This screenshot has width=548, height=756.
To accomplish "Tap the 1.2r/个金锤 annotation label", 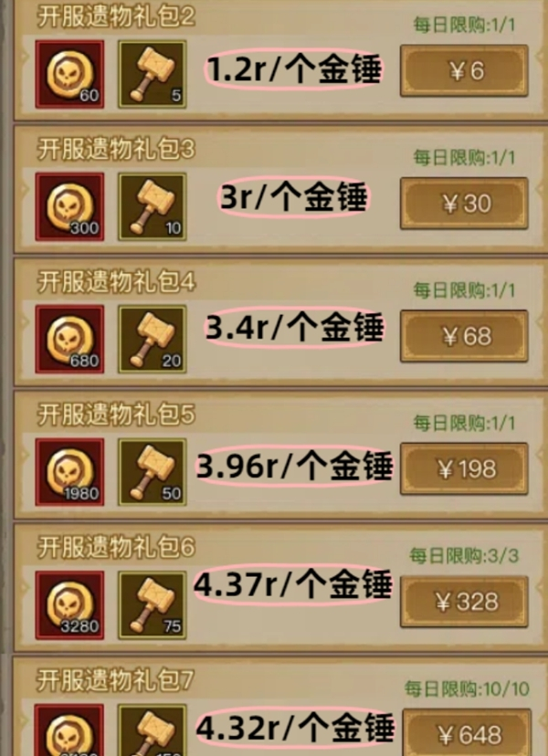I will (x=293, y=70).
